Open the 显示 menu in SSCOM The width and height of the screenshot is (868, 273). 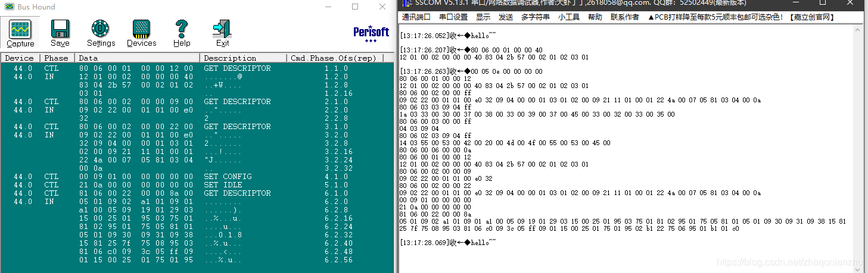(x=483, y=17)
